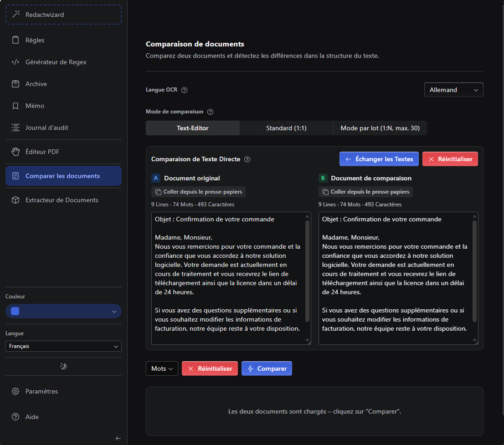Toggle dark mode with the moon icon
This screenshot has width=504, height=445.
click(x=63, y=366)
